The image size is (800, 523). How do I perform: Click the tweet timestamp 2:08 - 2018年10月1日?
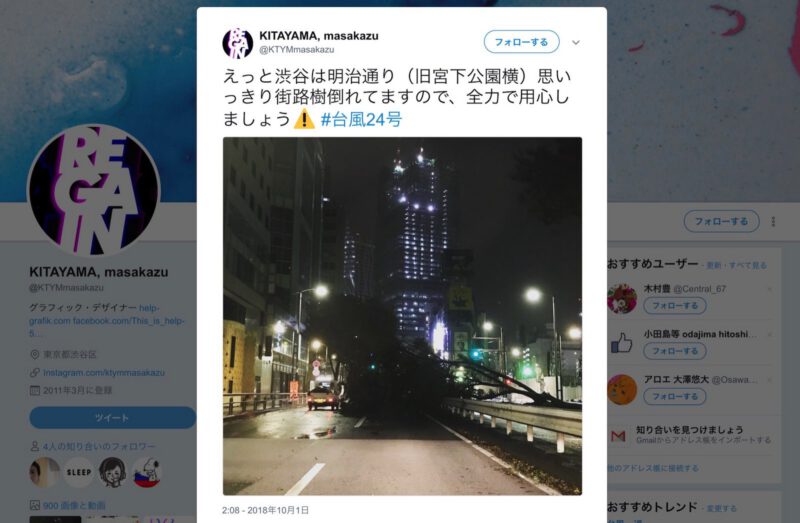(x=265, y=510)
